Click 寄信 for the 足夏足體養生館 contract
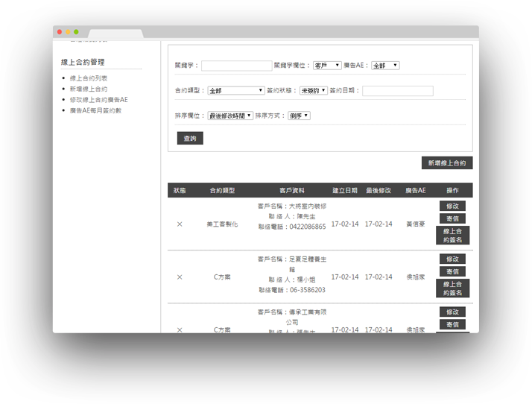 click(452, 271)
